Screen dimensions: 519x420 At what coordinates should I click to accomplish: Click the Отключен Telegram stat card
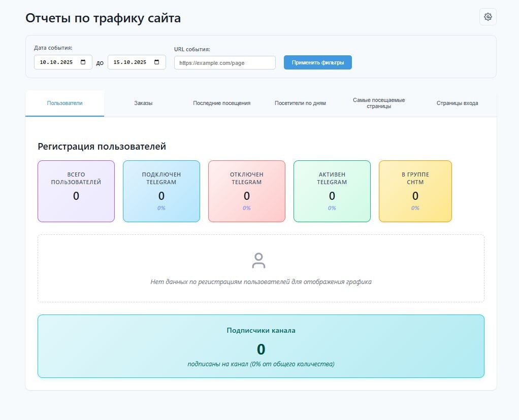247,191
